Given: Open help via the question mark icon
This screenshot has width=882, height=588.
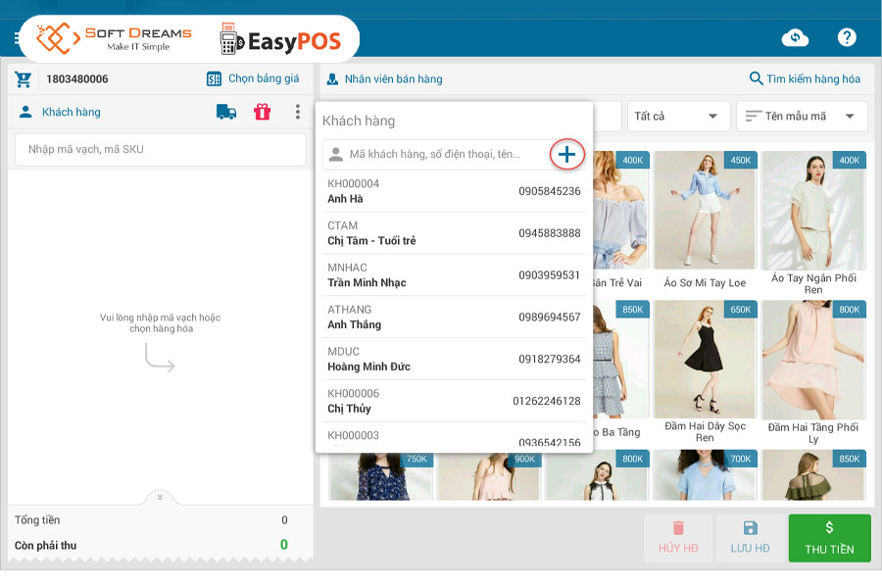Looking at the screenshot, I should 849,37.
